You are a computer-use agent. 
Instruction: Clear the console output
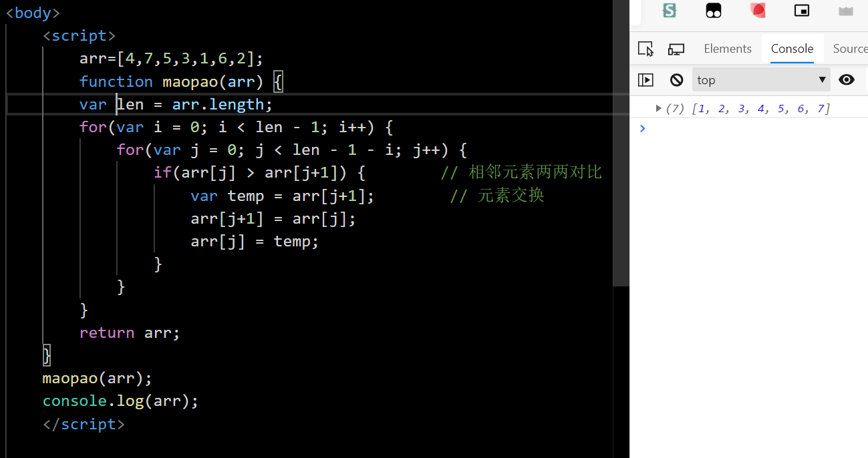[677, 80]
